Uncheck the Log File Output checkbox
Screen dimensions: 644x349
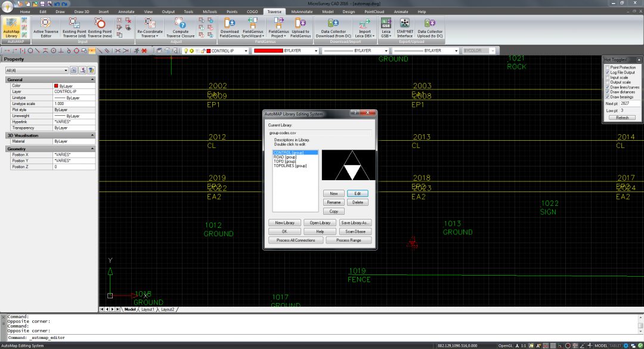tap(608, 72)
